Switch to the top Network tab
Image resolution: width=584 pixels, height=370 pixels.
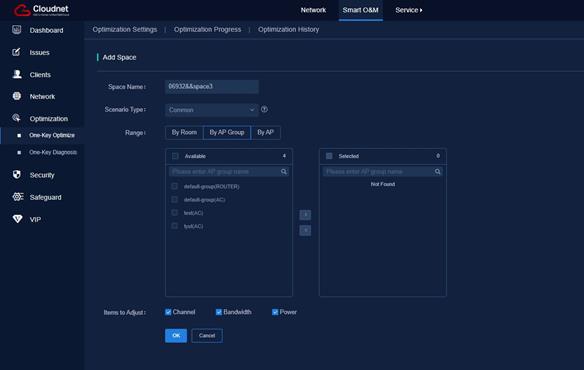coord(313,10)
